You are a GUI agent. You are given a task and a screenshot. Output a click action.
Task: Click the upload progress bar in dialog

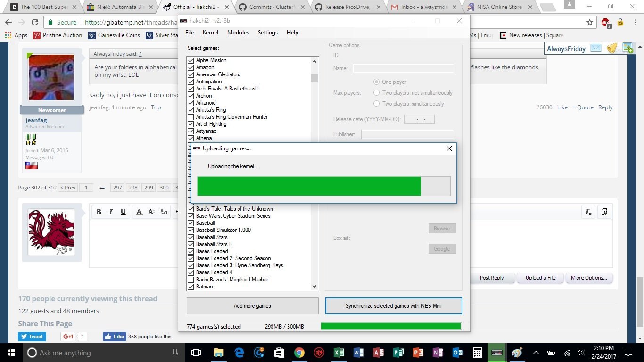tap(324, 186)
